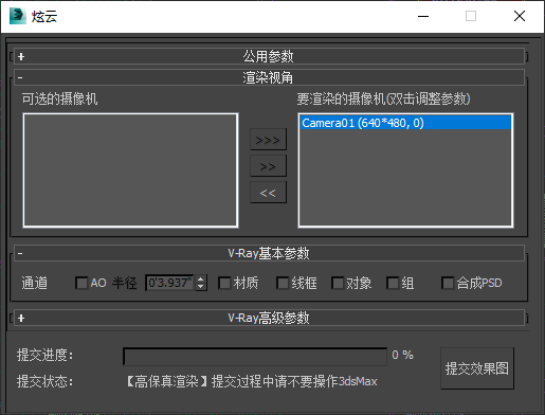
Task: Click the << remove camera button
Action: pos(268,192)
